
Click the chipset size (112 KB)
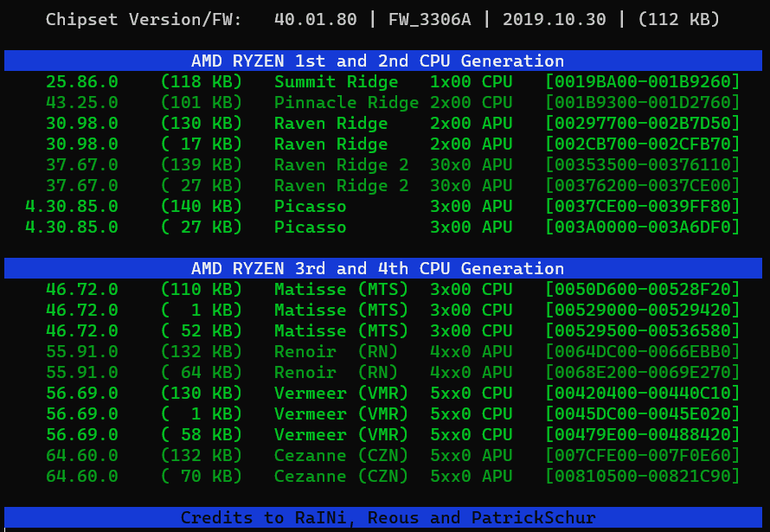click(x=678, y=20)
